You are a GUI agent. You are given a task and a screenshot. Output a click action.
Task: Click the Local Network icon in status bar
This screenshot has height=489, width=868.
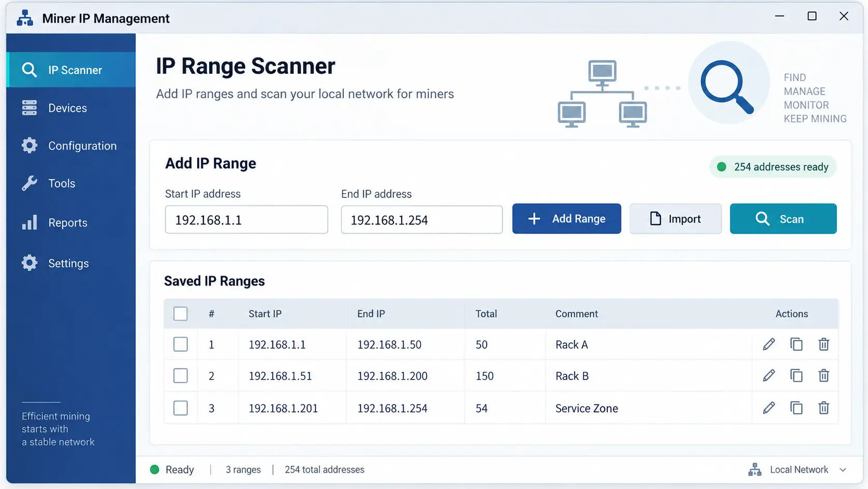[755, 470]
